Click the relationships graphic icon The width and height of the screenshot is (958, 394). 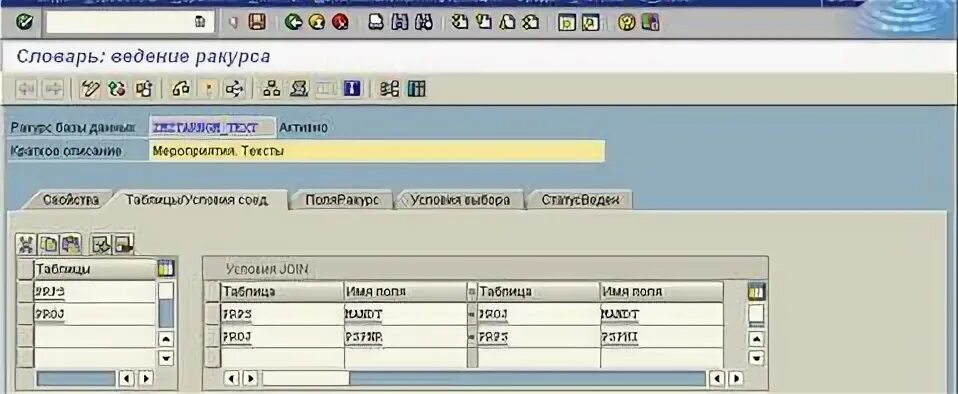pyautogui.click(x=389, y=89)
